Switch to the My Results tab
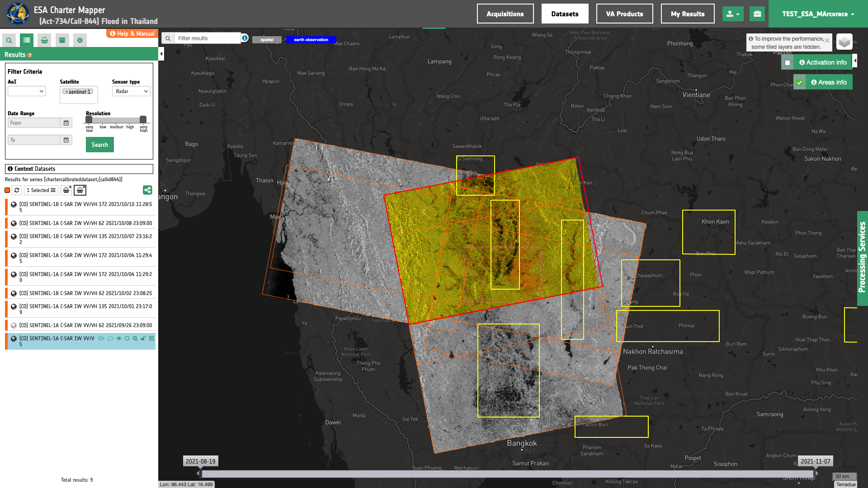The image size is (868, 488). click(x=687, y=14)
